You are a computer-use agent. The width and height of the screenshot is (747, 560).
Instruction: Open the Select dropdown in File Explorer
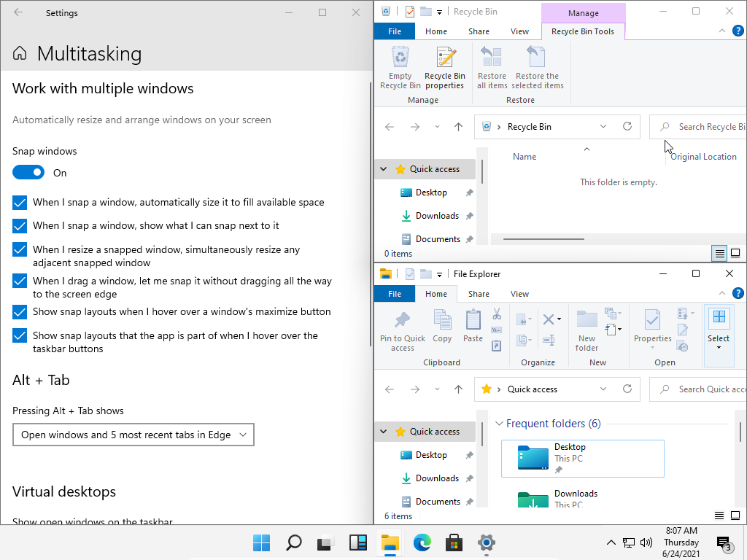[719, 335]
